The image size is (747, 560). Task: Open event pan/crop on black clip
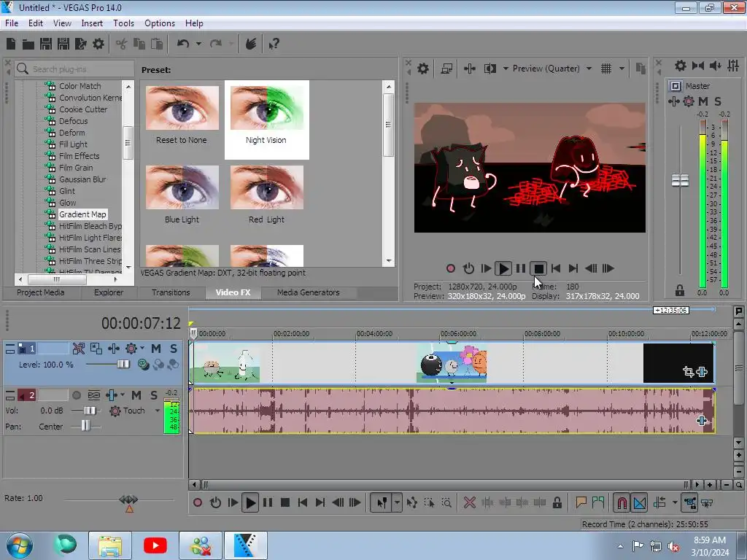pyautogui.click(x=688, y=371)
